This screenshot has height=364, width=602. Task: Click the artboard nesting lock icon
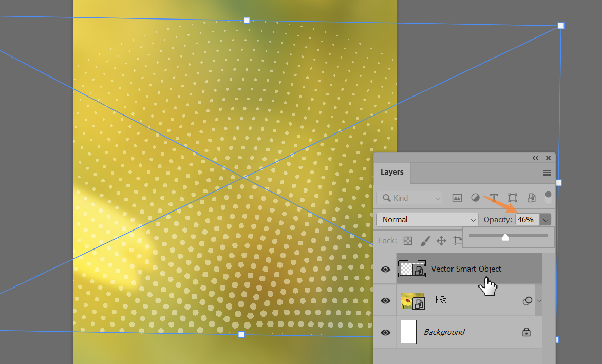coord(457,241)
